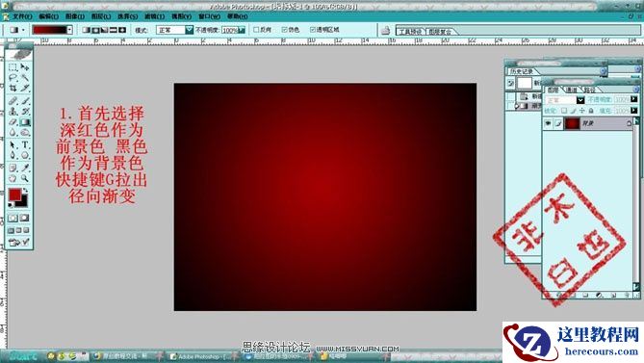Open the 文件(F) menu

click(22, 16)
